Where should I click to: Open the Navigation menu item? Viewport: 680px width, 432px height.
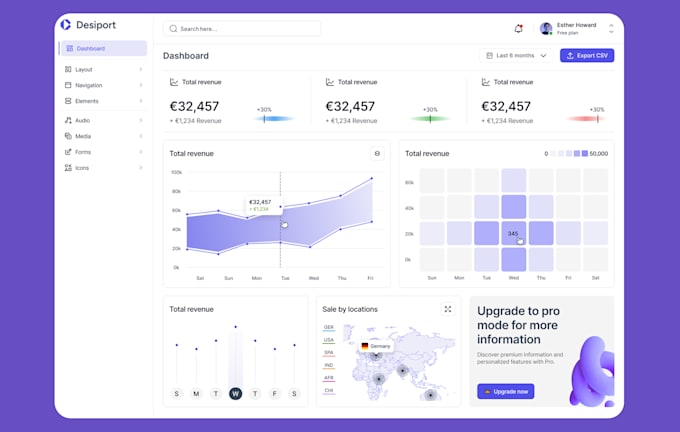pos(104,85)
